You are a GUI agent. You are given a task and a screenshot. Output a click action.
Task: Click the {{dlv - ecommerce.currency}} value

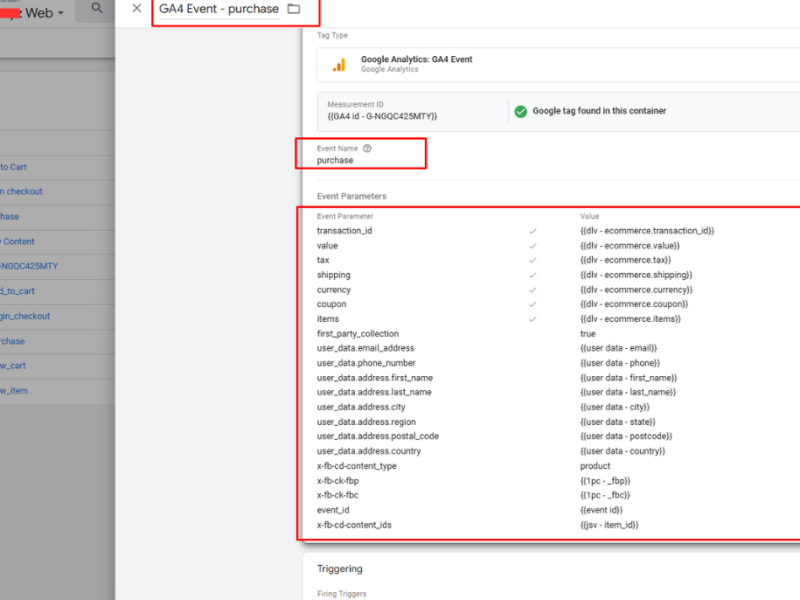pyautogui.click(x=636, y=289)
